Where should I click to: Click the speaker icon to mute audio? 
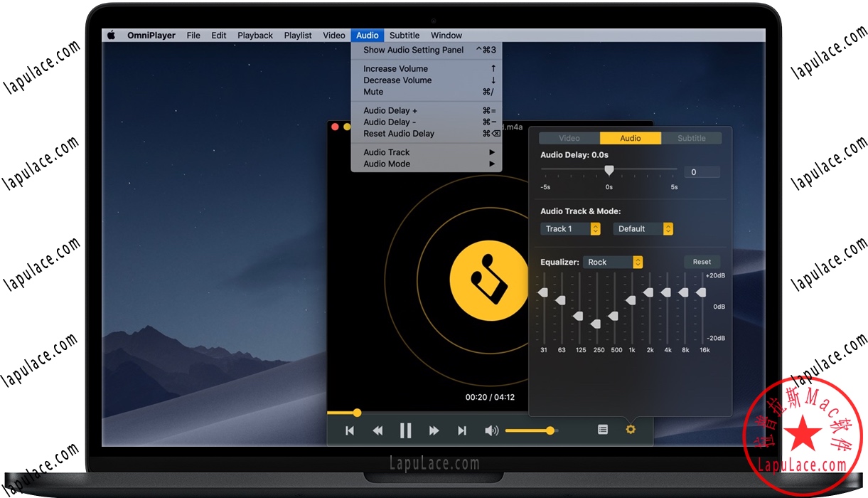point(491,430)
